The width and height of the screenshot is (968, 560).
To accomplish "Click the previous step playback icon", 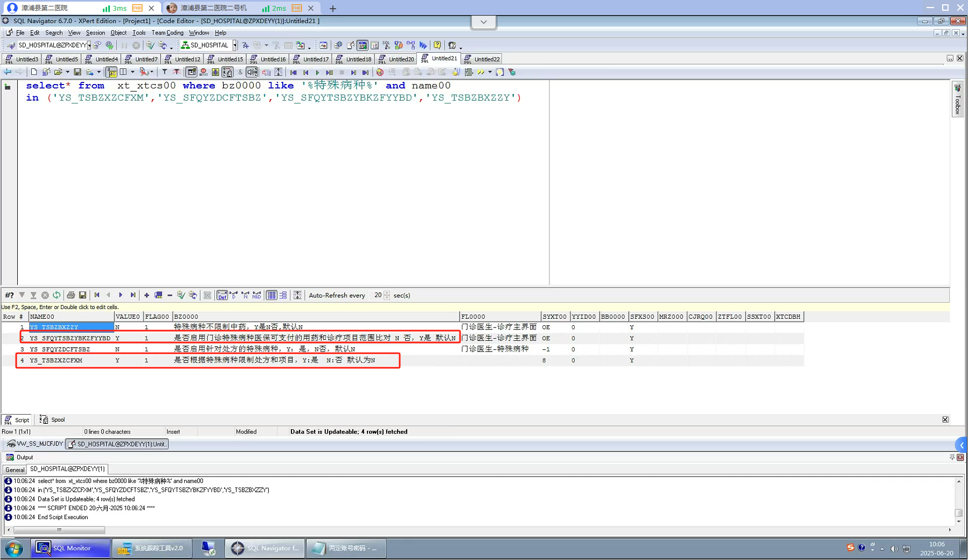I will pos(305,72).
